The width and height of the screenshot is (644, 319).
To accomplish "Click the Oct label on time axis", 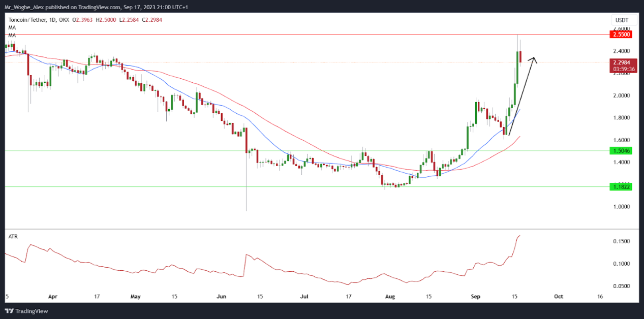I will (x=558, y=296).
